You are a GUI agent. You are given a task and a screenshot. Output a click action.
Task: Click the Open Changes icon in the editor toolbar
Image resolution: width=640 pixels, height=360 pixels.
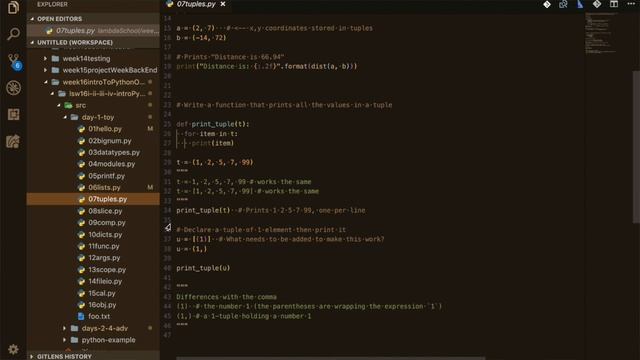pos(563,4)
